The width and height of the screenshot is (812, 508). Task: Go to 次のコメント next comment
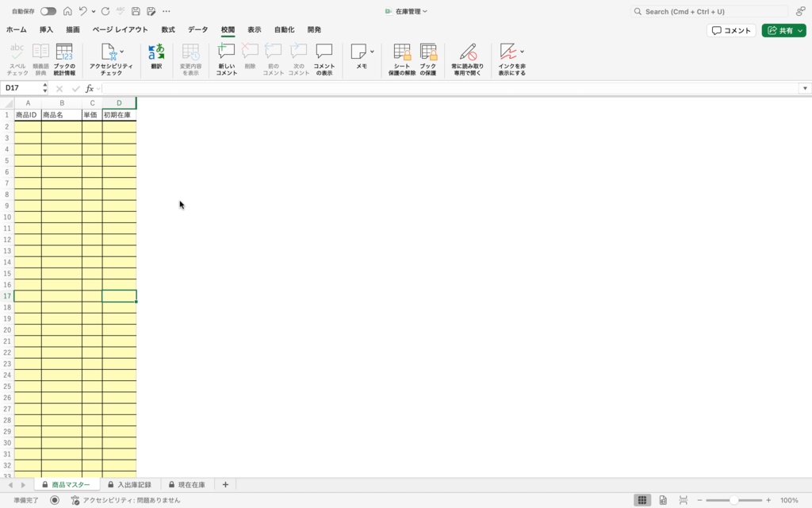[299, 59]
